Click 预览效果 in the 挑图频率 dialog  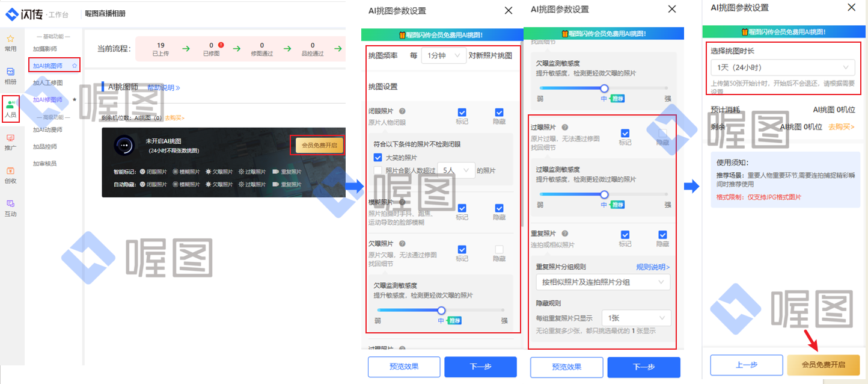tap(404, 367)
